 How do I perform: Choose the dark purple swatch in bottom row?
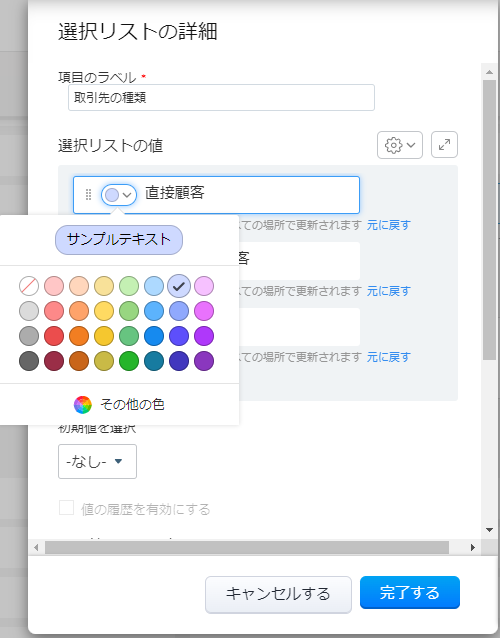point(204,361)
